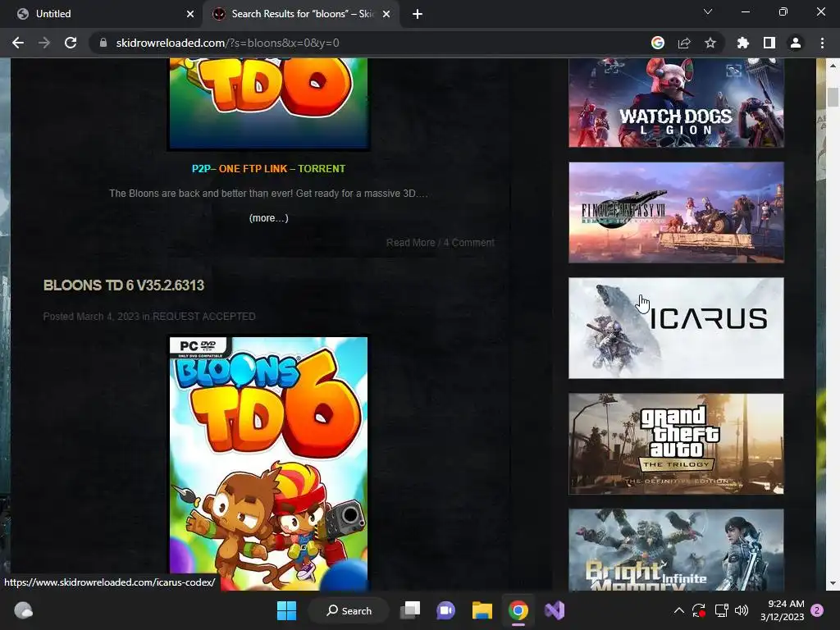Click the address bar URL field
Screen dimensions: 840x630
370,43
